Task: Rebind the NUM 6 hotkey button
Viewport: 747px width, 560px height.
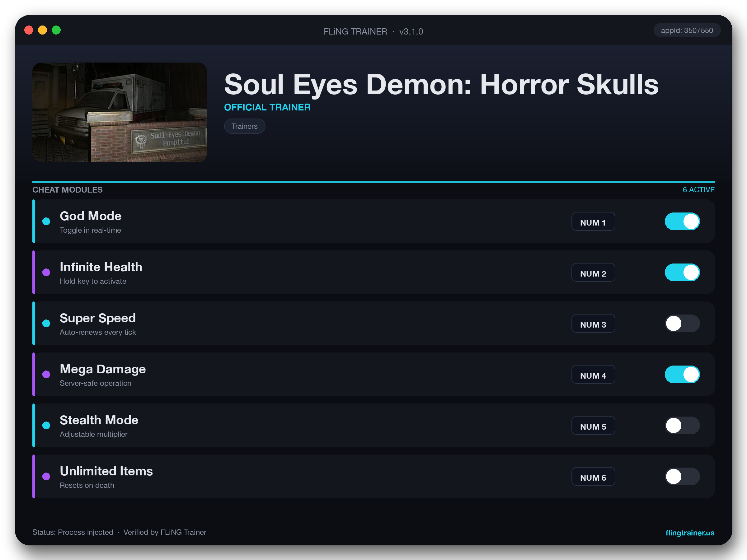Action: click(x=593, y=476)
